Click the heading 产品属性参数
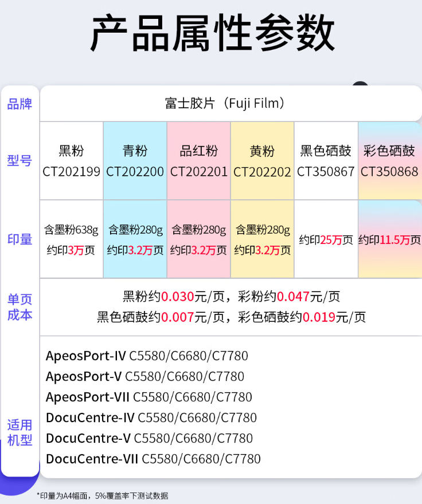The height and width of the screenshot is (504, 422). tap(213, 33)
